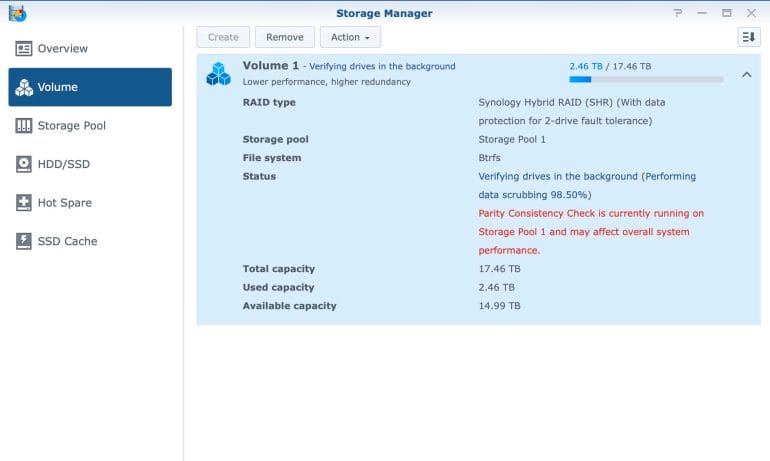Viewport: 770px width, 461px height.
Task: Click the '14.99 TB' available capacity value
Action: 499,306
